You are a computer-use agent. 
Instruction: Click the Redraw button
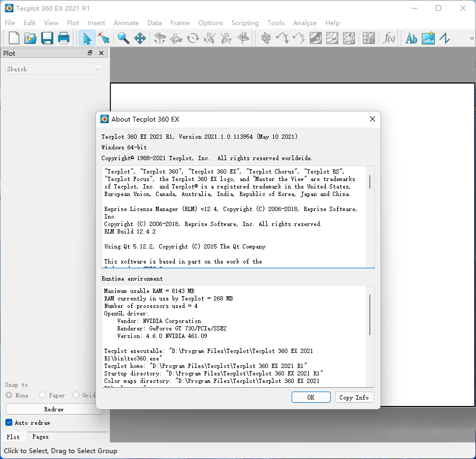[x=54, y=409]
